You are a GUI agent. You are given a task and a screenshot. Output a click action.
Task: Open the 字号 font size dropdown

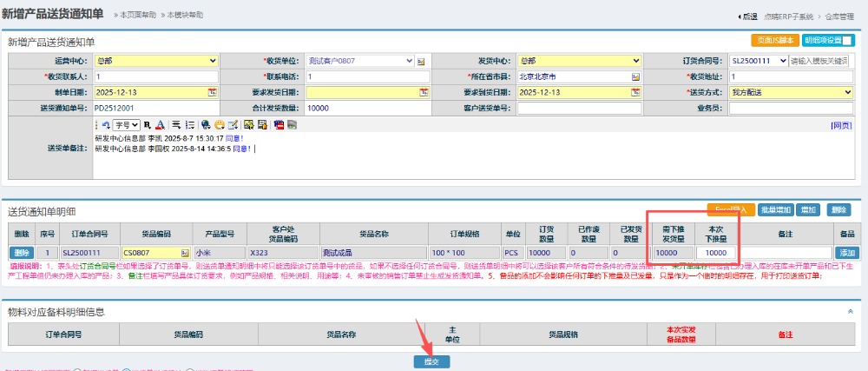[x=128, y=125]
